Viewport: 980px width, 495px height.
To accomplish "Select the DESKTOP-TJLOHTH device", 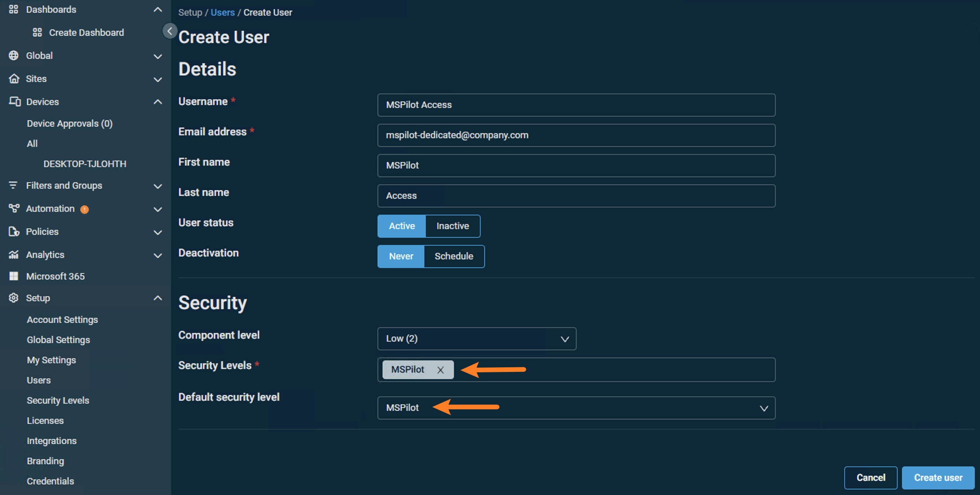I will point(85,164).
